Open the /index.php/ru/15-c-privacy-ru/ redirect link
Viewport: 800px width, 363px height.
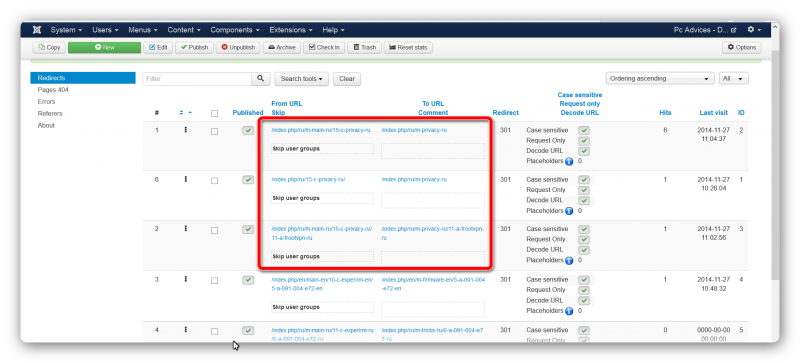309,179
